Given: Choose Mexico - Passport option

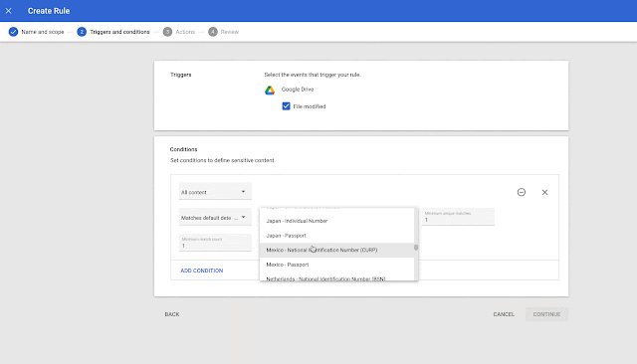Looking at the screenshot, I should (x=336, y=265).
